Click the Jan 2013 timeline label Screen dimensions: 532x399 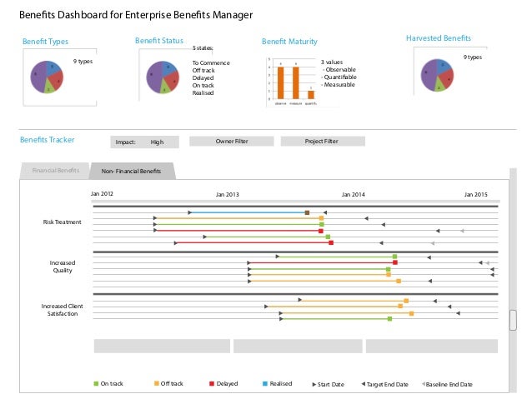(x=228, y=195)
